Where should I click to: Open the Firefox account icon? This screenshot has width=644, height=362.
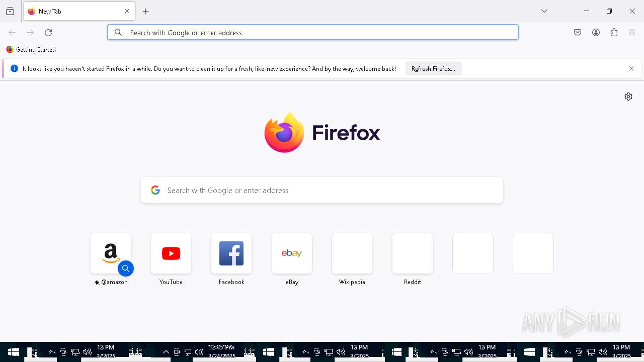pyautogui.click(x=596, y=33)
